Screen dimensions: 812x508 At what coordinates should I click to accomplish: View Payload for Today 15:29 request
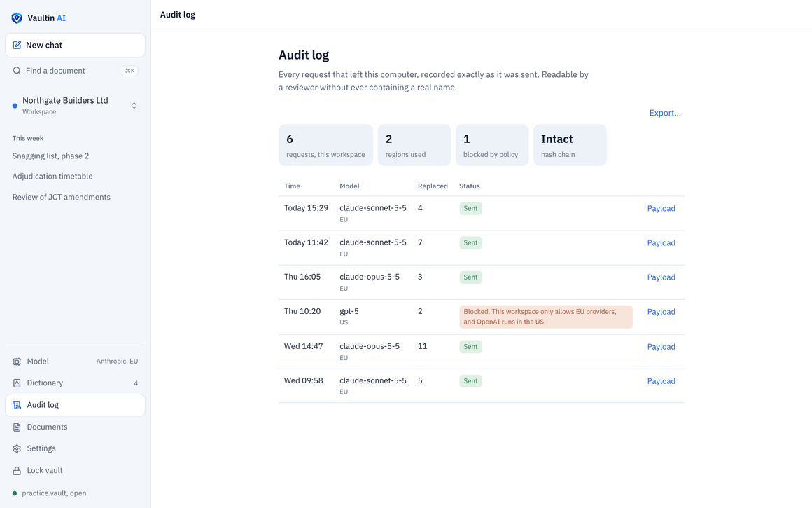[661, 208]
